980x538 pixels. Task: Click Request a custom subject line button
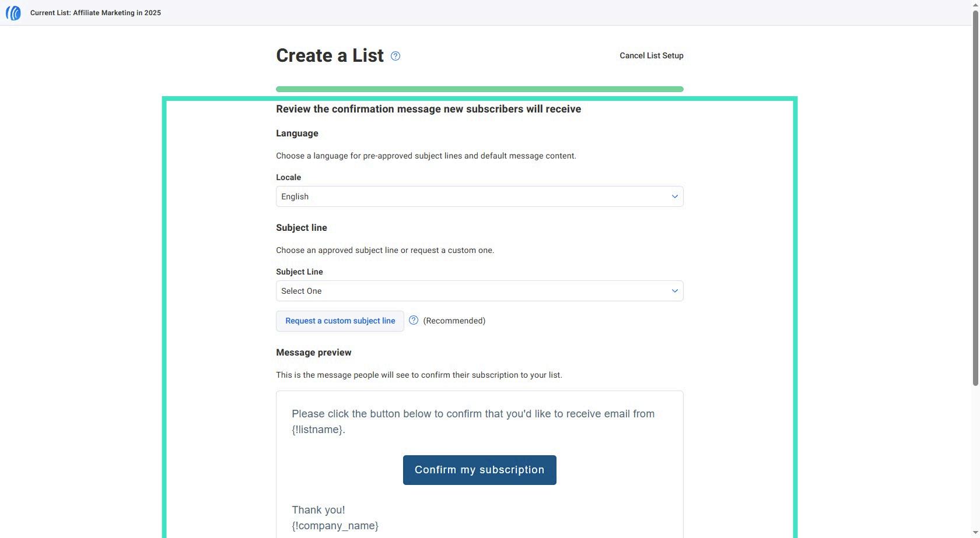coord(340,321)
